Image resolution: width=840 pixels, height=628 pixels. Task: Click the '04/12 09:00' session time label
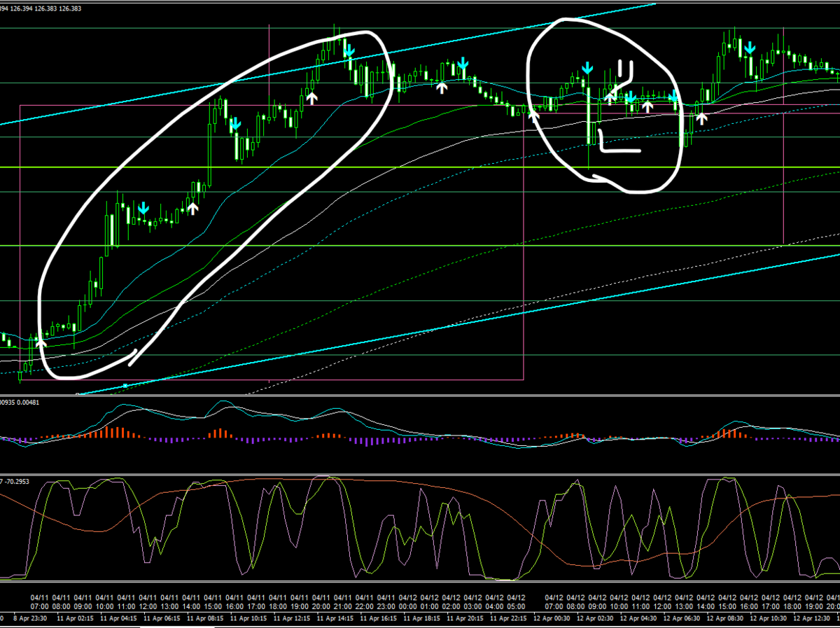[x=597, y=601]
